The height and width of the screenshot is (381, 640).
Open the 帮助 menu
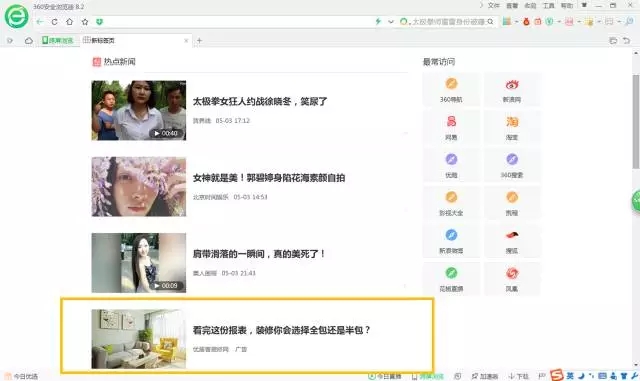[x=567, y=5]
